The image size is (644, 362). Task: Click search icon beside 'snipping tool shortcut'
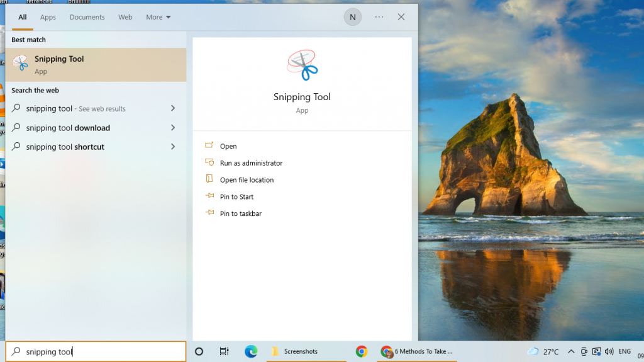(x=16, y=146)
